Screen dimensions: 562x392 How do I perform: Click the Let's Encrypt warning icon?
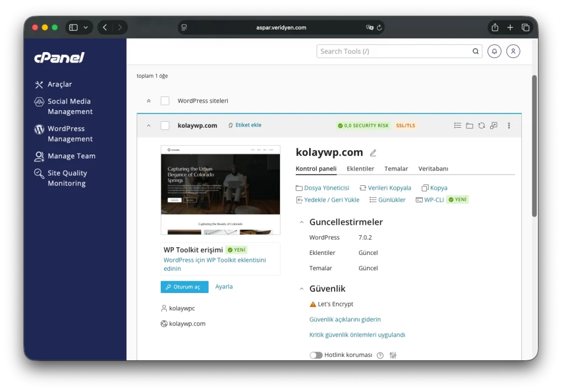313,304
